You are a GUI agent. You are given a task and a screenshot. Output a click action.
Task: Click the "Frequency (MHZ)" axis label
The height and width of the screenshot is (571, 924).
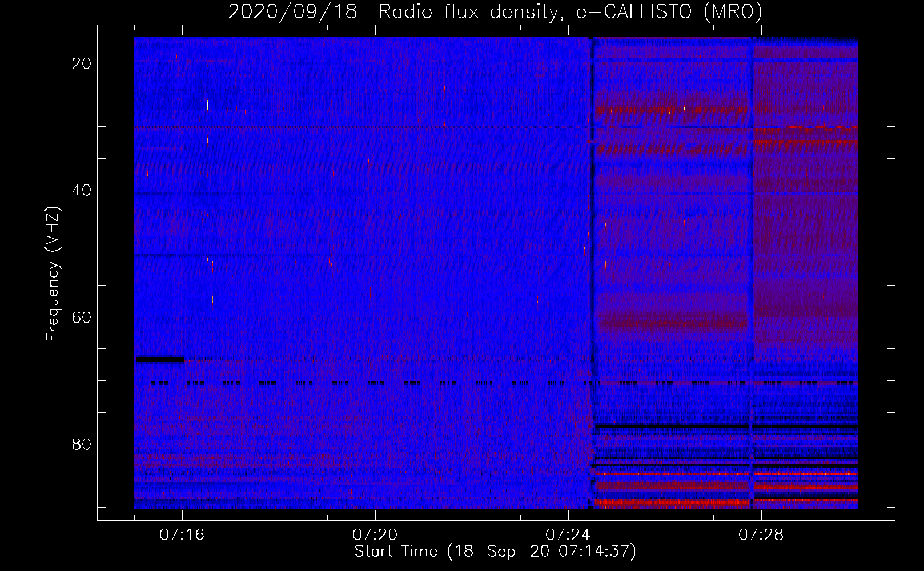pyautogui.click(x=53, y=274)
